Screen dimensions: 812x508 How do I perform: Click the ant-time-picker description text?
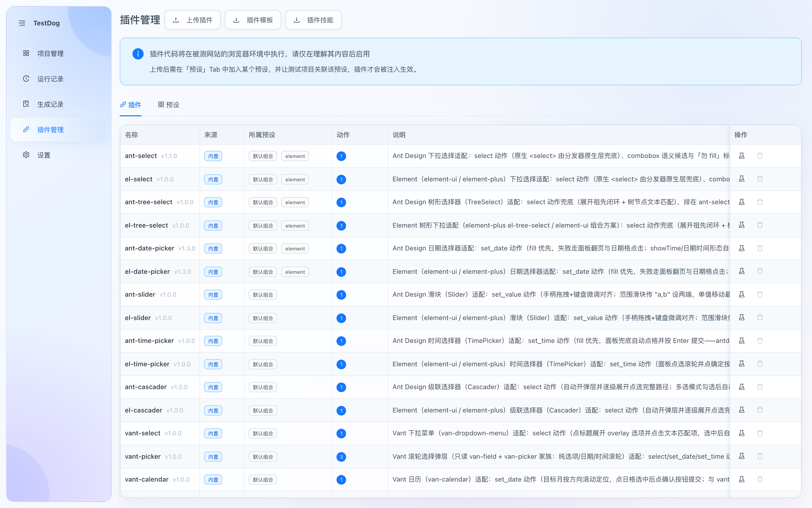pyautogui.click(x=561, y=341)
